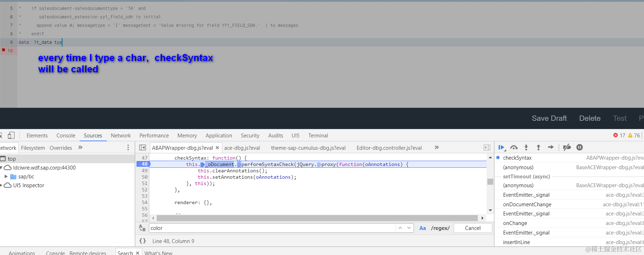The image size is (644, 255).
Task: Click the Test button
Action: [620, 118]
